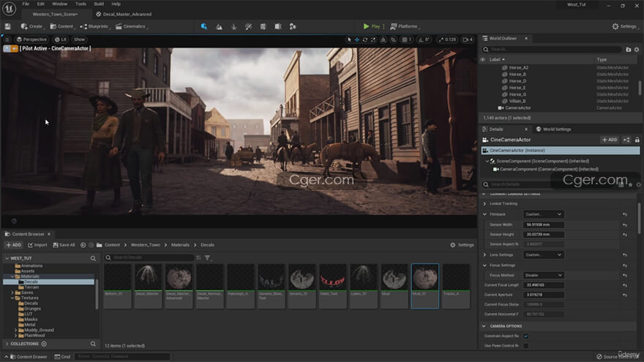
Task: Switch to Foliage mode icon
Action: click(233, 26)
